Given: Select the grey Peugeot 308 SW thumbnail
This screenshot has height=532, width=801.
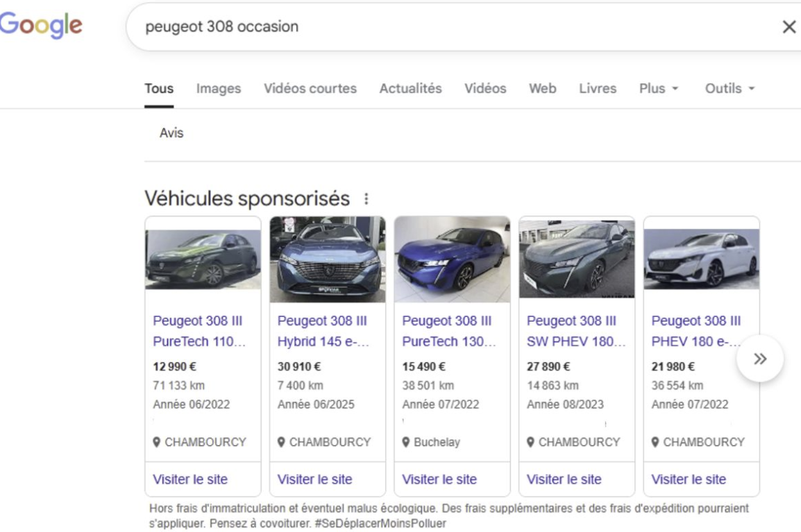Looking at the screenshot, I should (576, 259).
